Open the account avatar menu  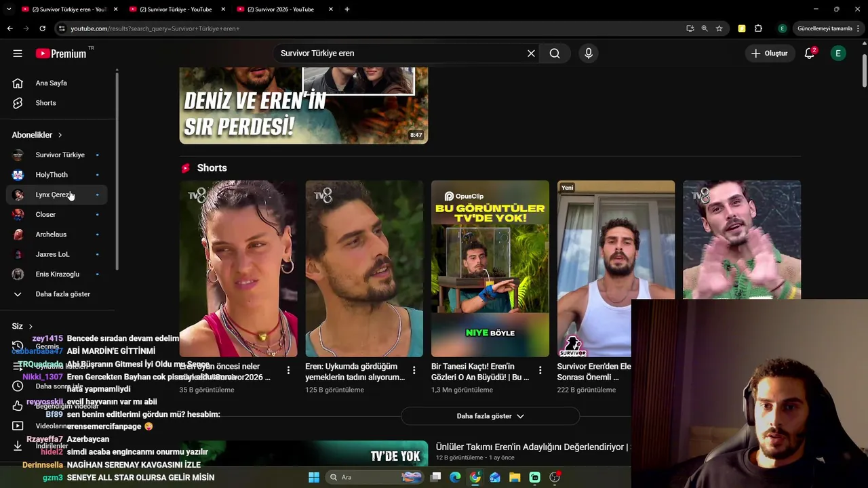838,54
